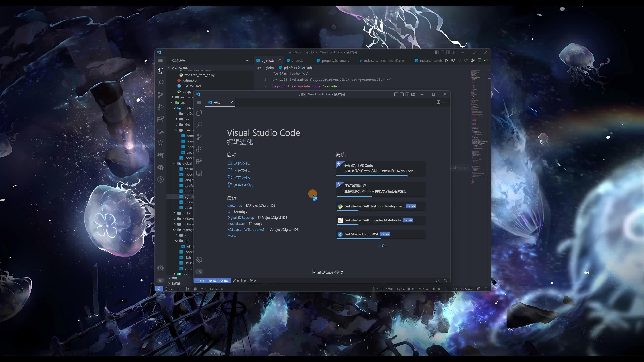Uncheck the 启动时显示欢迎页 checkbox
Image resolution: width=644 pixels, height=362 pixels.
click(315, 272)
